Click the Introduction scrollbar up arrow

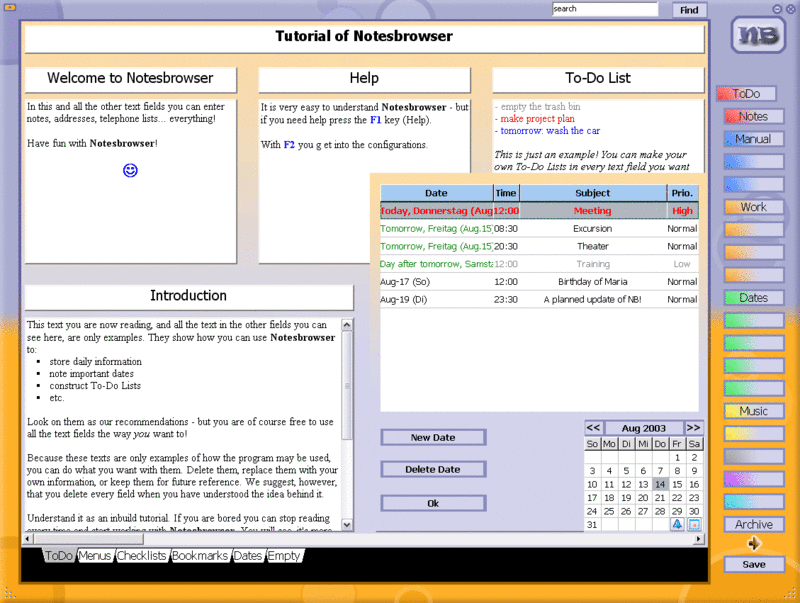347,325
